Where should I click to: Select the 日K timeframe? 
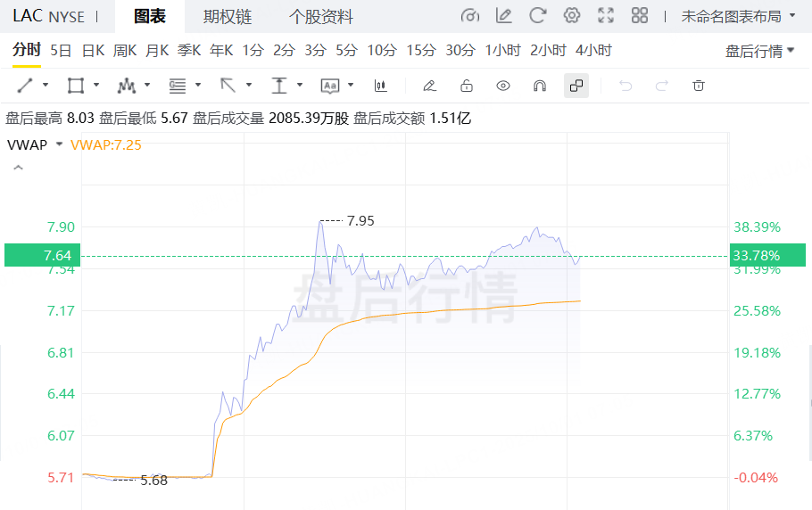click(93, 51)
